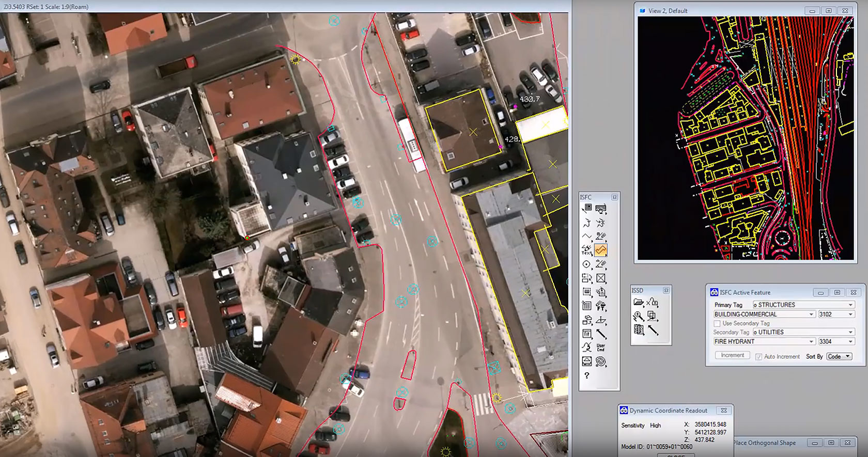The image size is (868, 457).
Task: Select the line edit pencil tool in ISFC third row
Action: 600,236
